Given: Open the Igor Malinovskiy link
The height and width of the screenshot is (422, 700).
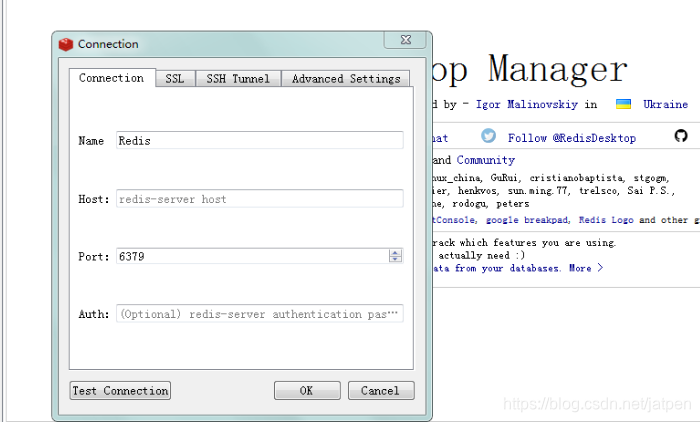Looking at the screenshot, I should tap(527, 104).
